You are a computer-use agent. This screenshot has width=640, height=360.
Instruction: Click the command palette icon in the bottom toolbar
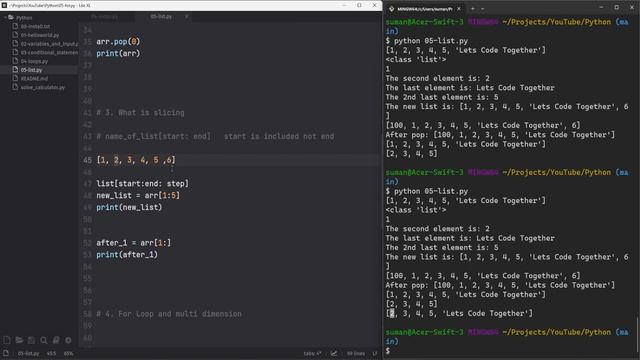56,340
